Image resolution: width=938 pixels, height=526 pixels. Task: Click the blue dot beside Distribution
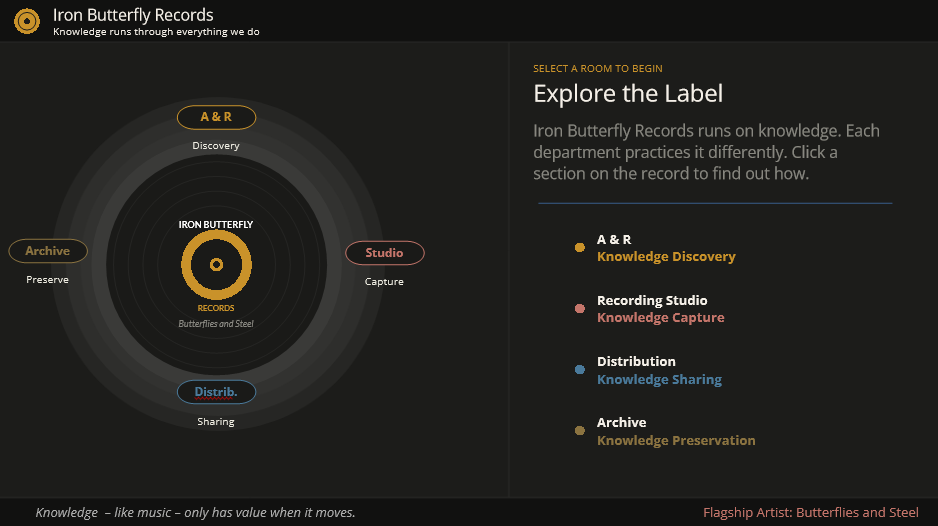coord(580,370)
